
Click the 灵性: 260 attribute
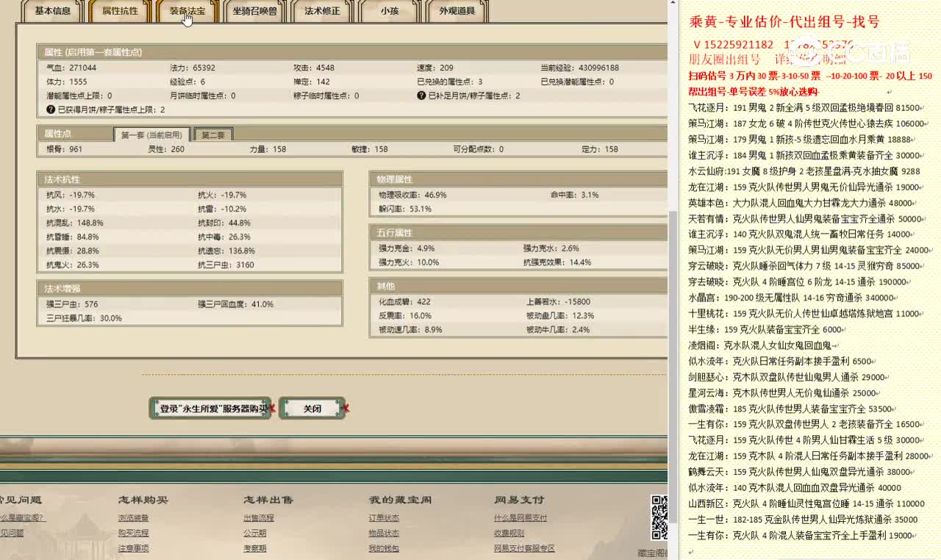(x=166, y=149)
